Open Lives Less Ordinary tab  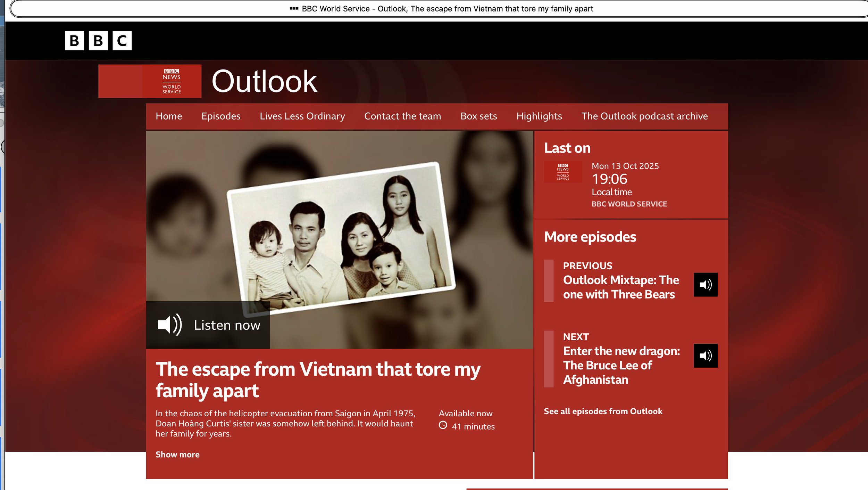[x=302, y=116]
